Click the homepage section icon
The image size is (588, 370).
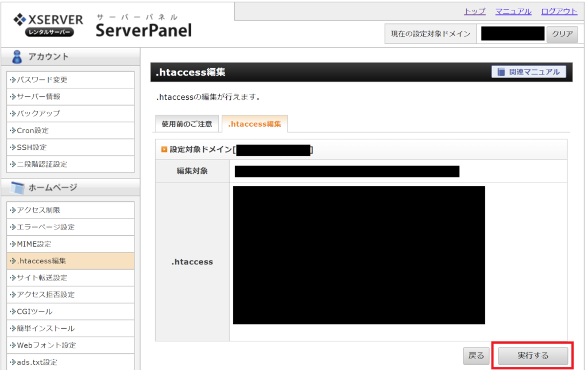(x=17, y=188)
